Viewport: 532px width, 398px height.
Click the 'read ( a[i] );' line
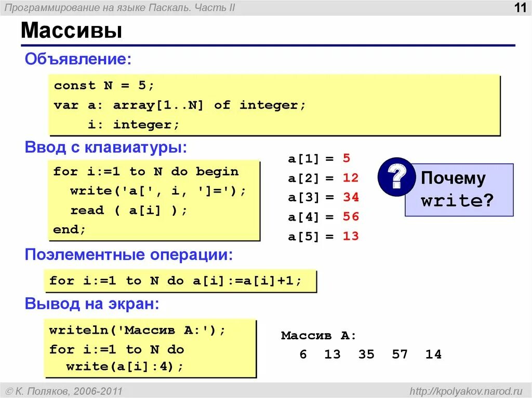click(129, 211)
